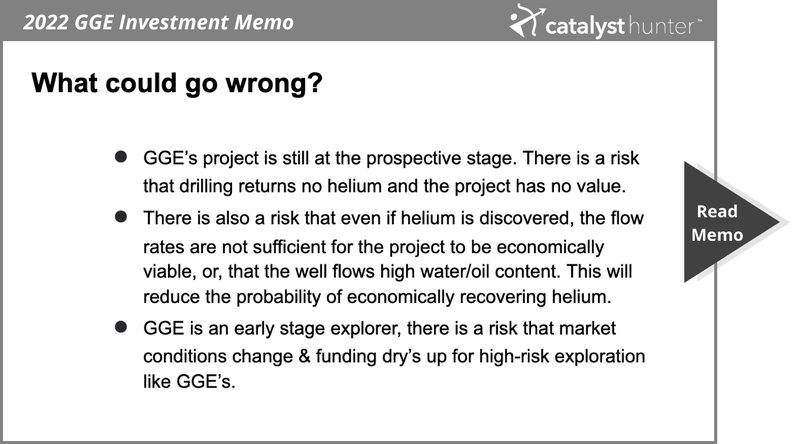Click the word 'Memo' on the arrow

tap(717, 235)
